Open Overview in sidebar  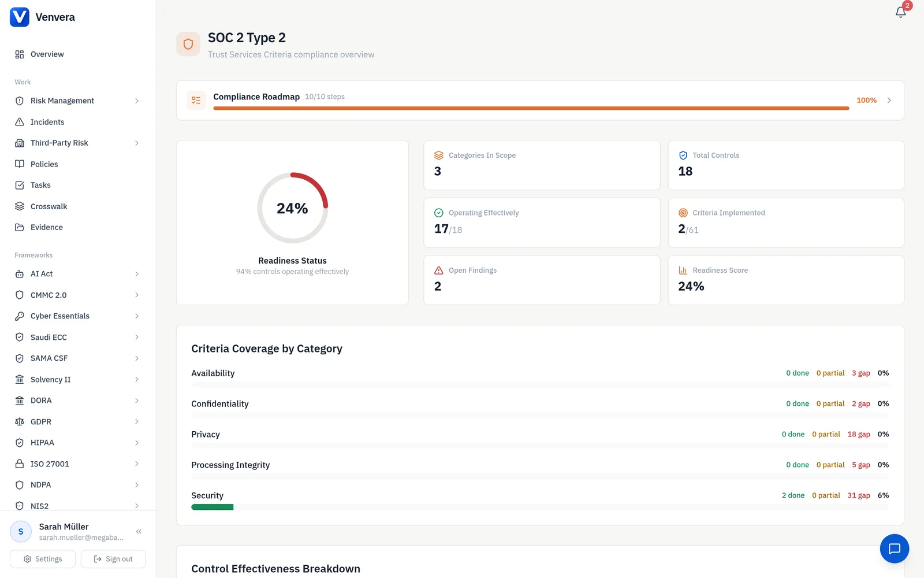pos(77,54)
